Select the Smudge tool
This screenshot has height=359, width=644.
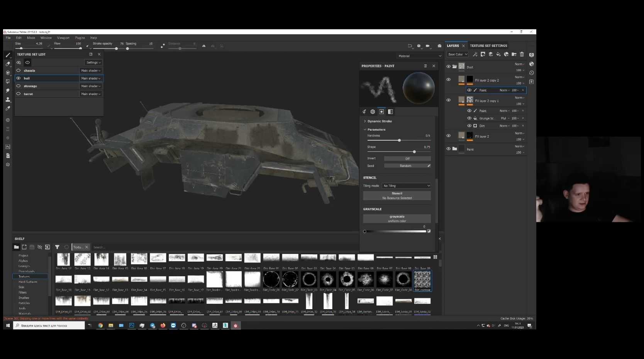tap(8, 90)
